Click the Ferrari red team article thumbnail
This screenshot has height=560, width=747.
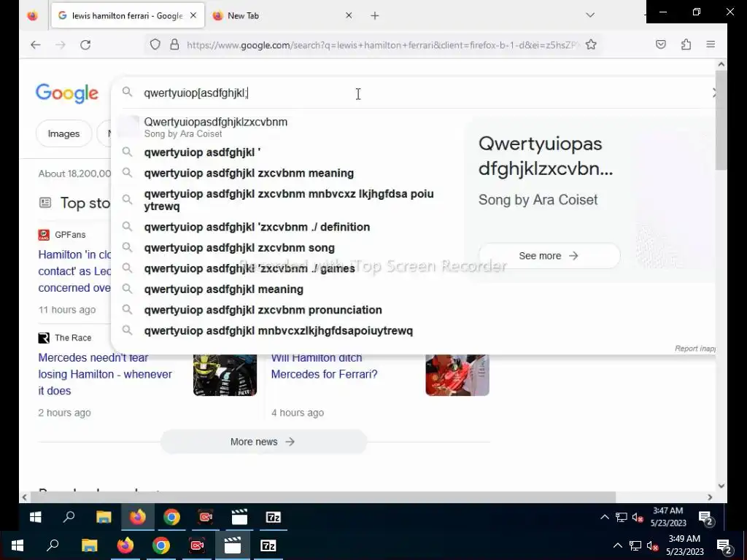click(x=457, y=376)
